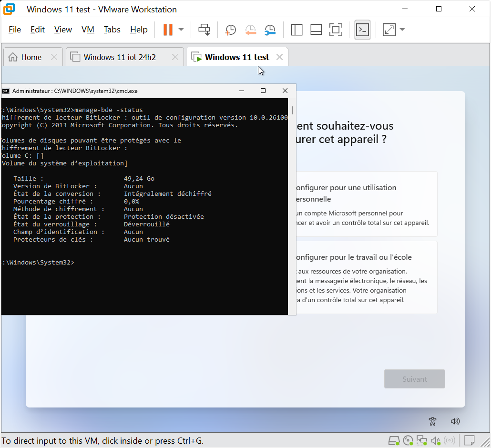Enter full screen mode
Viewport: 491px width, 448px height.
(x=336, y=30)
